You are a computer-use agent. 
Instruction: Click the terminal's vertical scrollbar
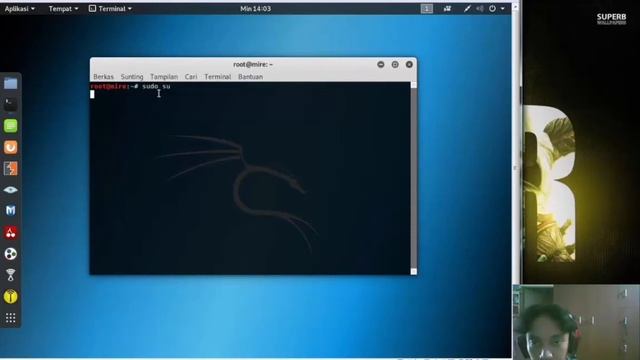point(413,178)
